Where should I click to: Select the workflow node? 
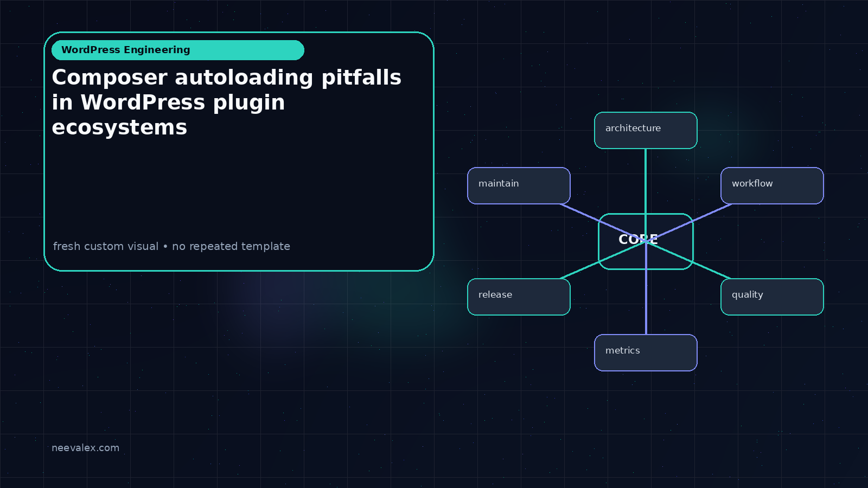772,185
